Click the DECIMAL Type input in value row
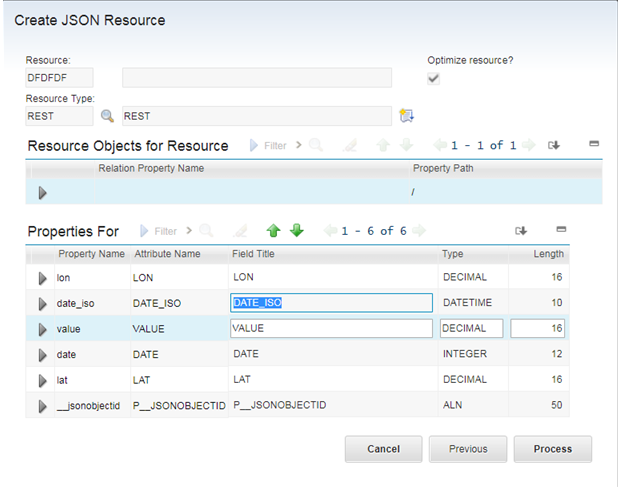This screenshot has width=618, height=487. (x=472, y=328)
